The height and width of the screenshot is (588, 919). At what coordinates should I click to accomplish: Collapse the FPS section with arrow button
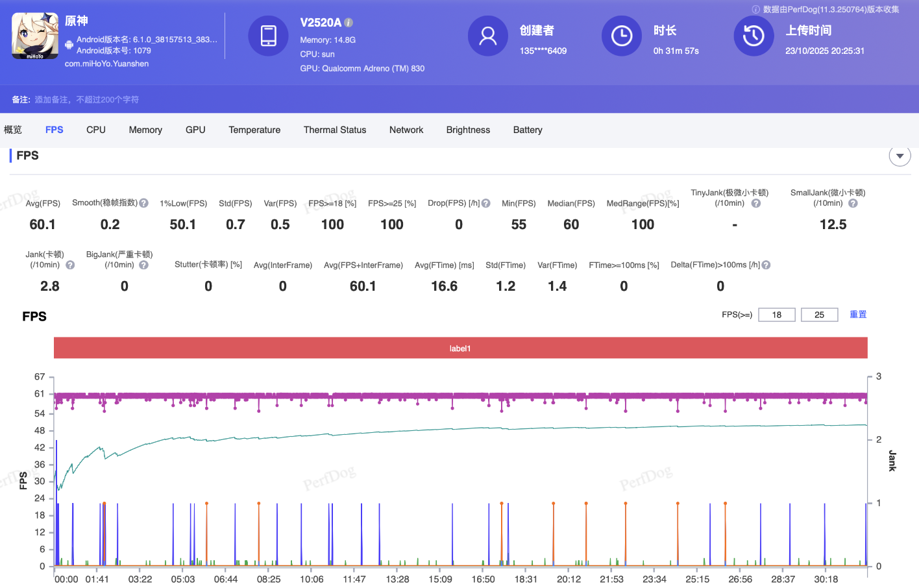pos(900,156)
